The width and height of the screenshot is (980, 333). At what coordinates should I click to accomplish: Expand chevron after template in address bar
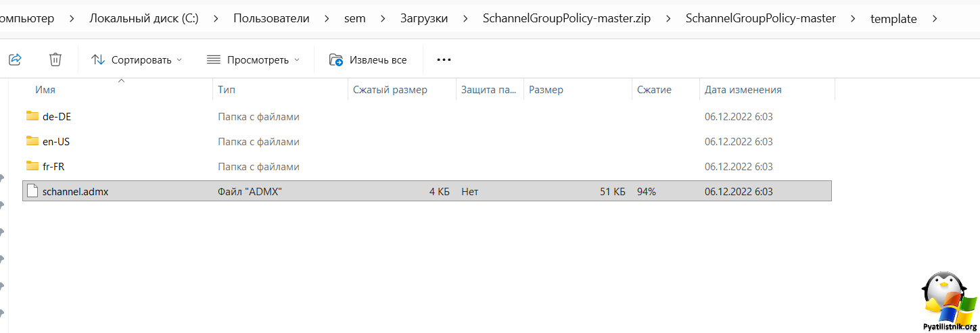pos(935,18)
